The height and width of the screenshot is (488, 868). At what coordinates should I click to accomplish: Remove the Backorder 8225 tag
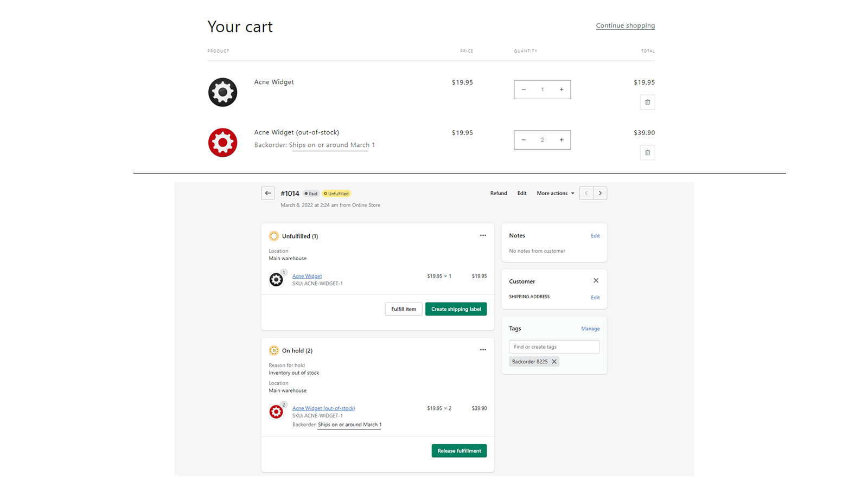(x=554, y=362)
